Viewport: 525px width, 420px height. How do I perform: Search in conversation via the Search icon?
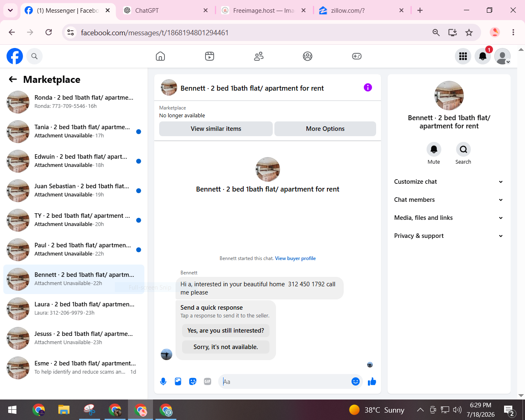pyautogui.click(x=463, y=149)
